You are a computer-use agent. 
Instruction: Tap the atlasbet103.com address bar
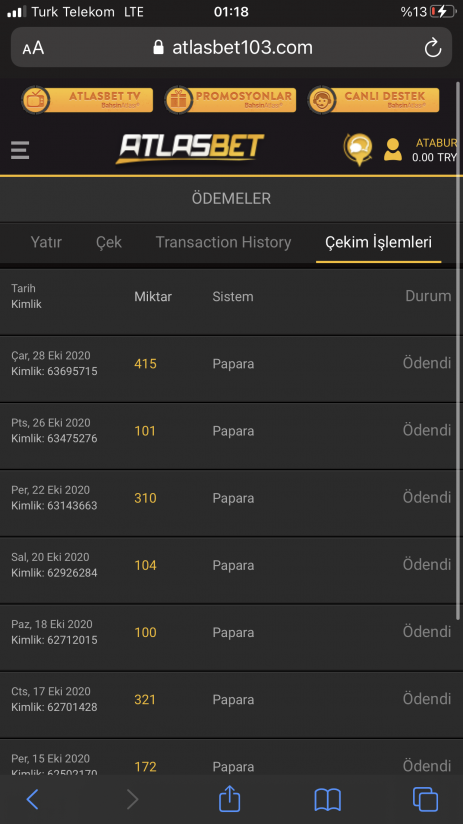click(231, 47)
